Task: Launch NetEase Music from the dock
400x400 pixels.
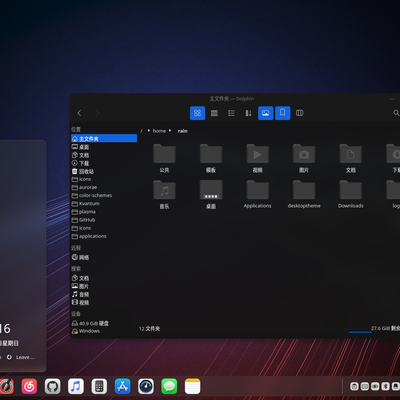Action: pos(29,387)
